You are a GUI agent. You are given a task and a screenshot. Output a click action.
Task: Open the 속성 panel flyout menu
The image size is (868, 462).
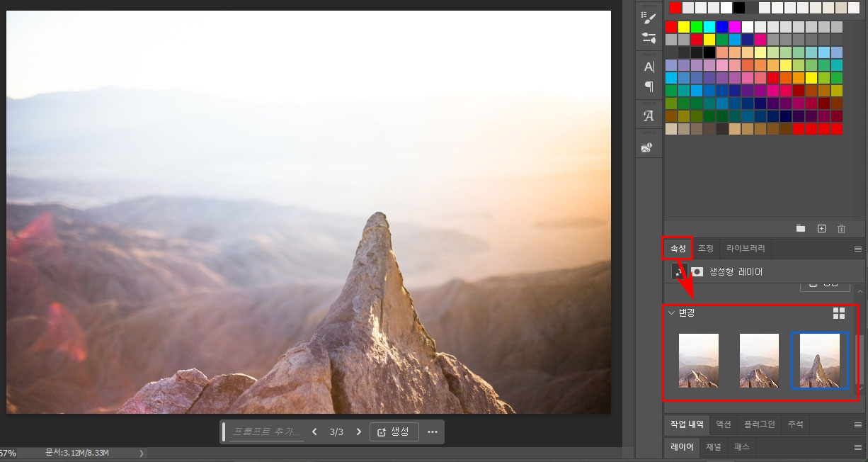858,249
